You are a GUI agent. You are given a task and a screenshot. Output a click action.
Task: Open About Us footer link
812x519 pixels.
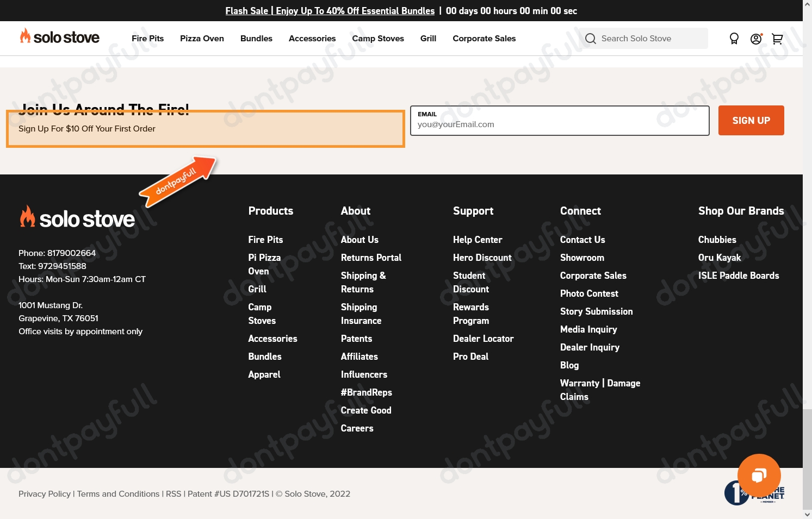[359, 240]
